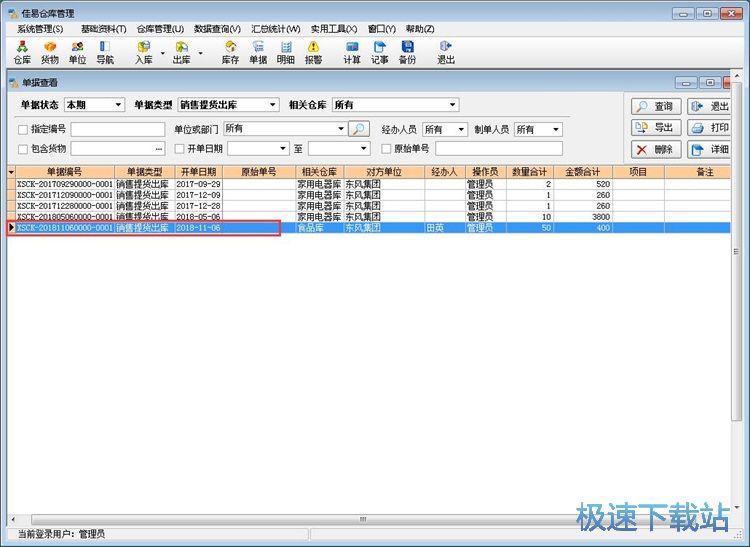Select row XSCK-201709290000-0001
This screenshot has width=750, height=547.
369,184
